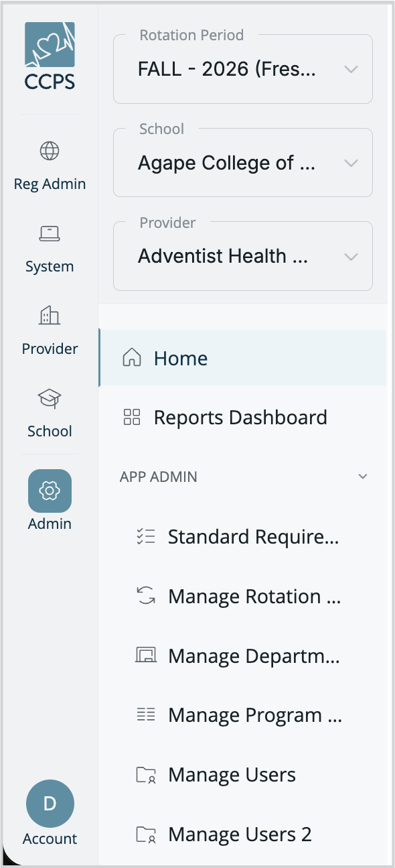The width and height of the screenshot is (395, 868).
Task: Click the Admin gear icon
Action: click(50, 491)
